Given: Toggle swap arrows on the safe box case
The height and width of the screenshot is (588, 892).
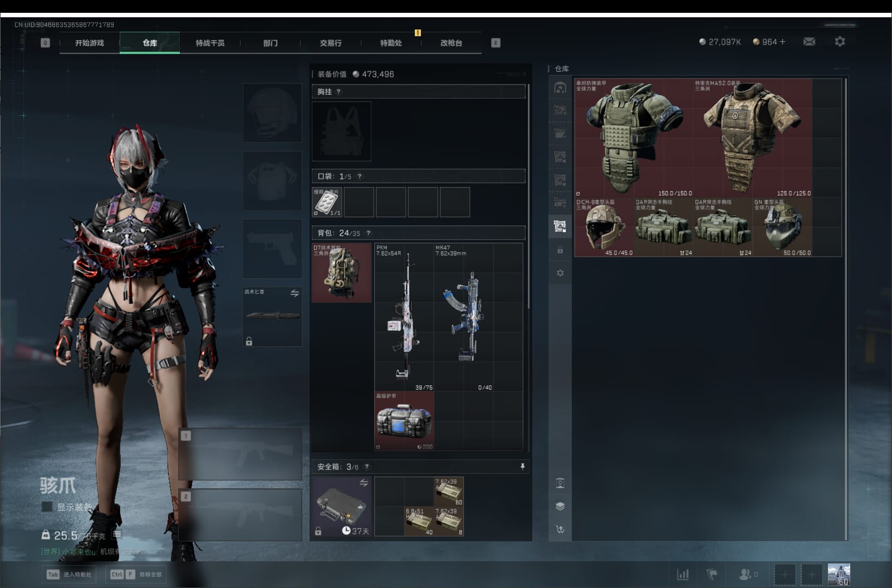Looking at the screenshot, I should click(x=364, y=483).
